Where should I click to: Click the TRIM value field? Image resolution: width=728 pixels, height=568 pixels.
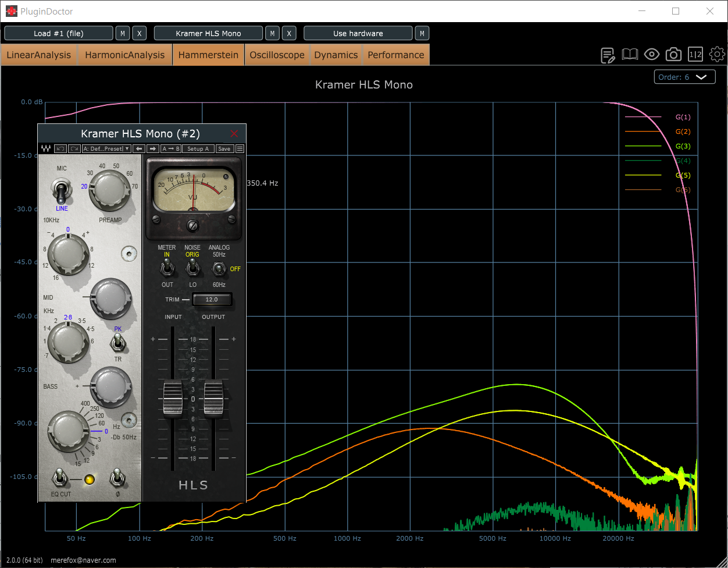point(212,299)
